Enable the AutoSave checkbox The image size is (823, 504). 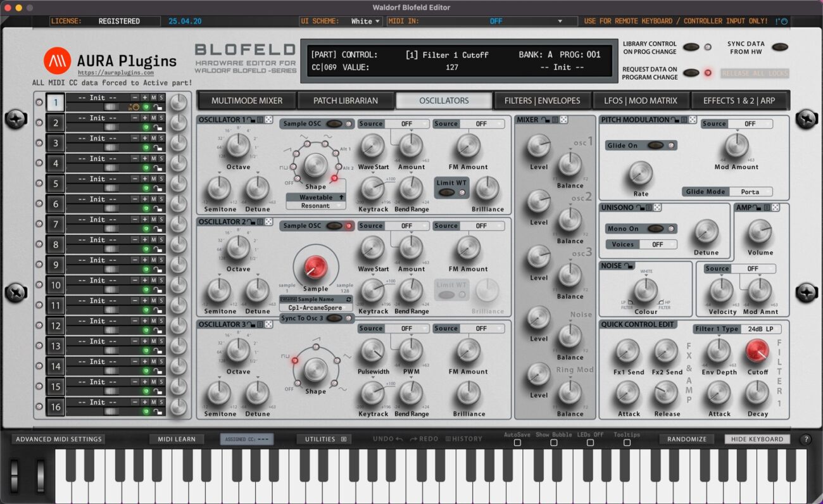click(x=517, y=443)
